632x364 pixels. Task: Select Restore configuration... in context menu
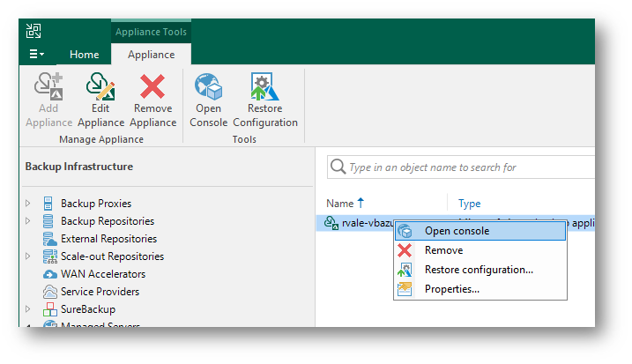tap(478, 270)
